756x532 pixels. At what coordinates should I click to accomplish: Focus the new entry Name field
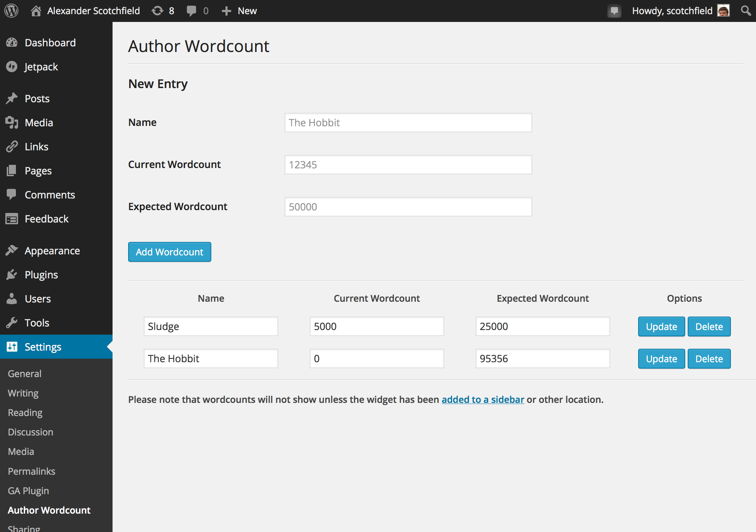point(408,122)
